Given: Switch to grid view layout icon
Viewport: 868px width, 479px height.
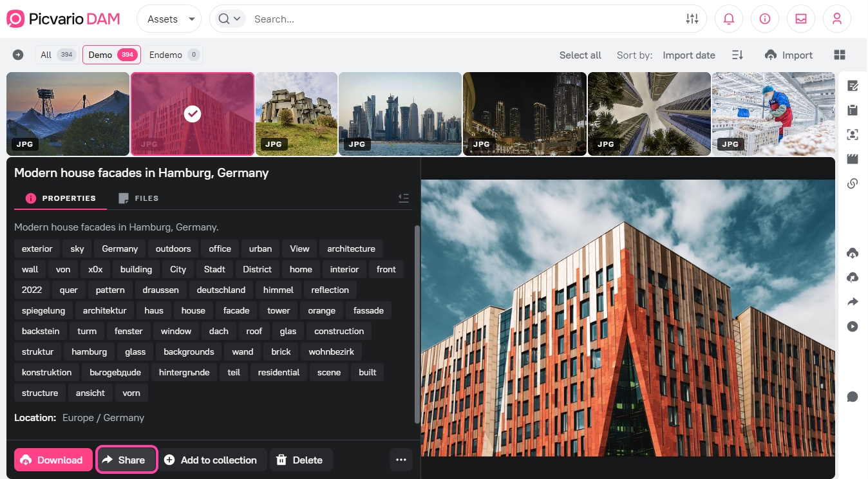Looking at the screenshot, I should [x=840, y=55].
